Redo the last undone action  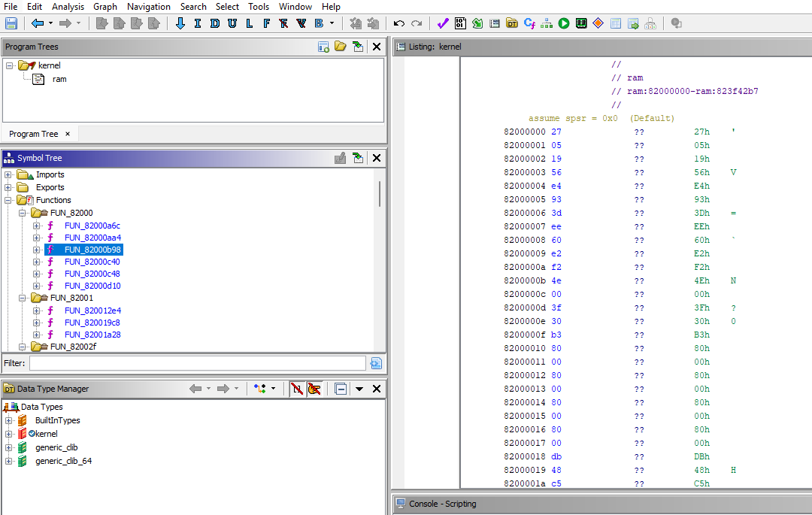[417, 23]
